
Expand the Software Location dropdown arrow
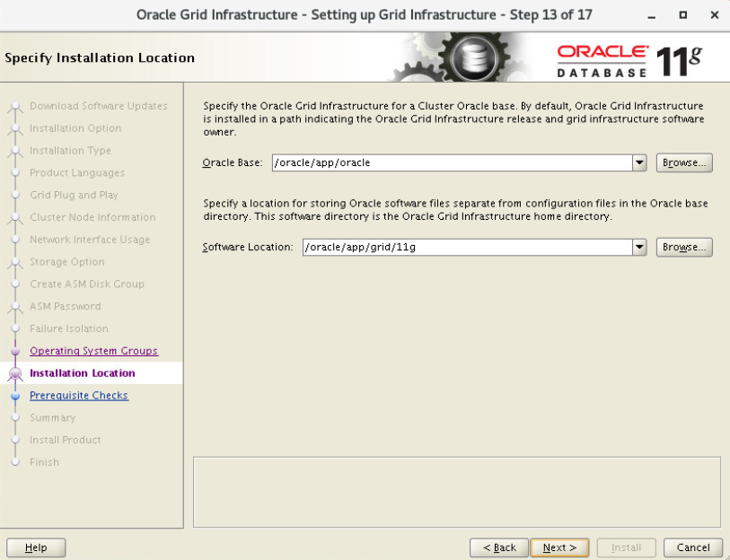[639, 247]
